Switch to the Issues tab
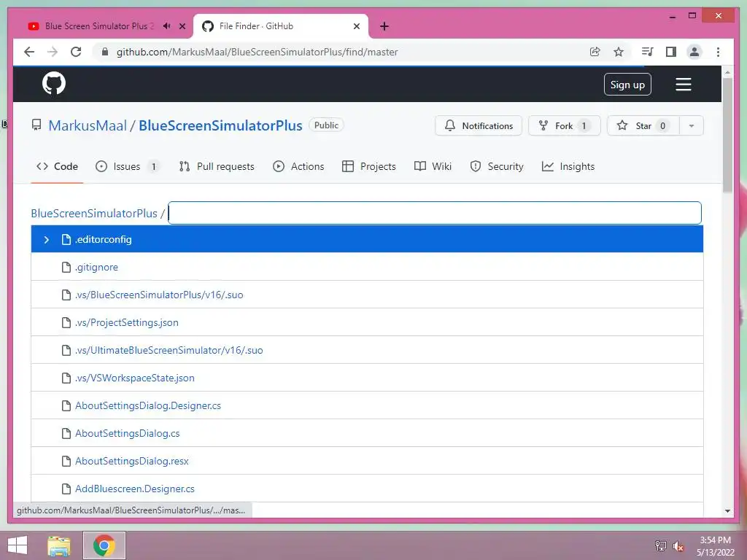The image size is (747, 560). tap(127, 166)
